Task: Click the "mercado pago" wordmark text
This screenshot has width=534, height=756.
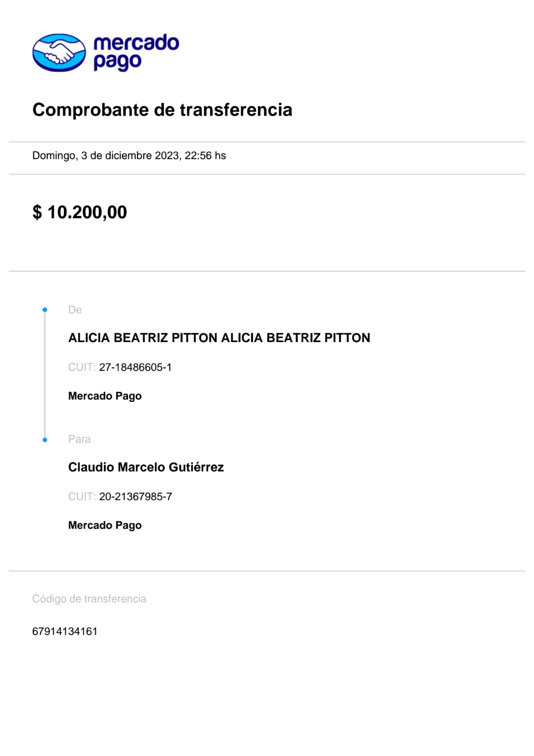Action: tap(136, 52)
